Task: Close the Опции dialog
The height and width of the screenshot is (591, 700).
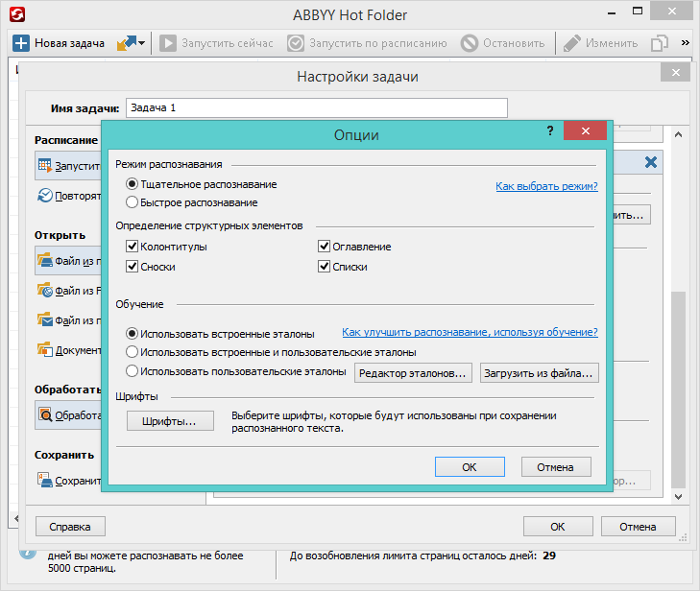Action: click(x=586, y=130)
